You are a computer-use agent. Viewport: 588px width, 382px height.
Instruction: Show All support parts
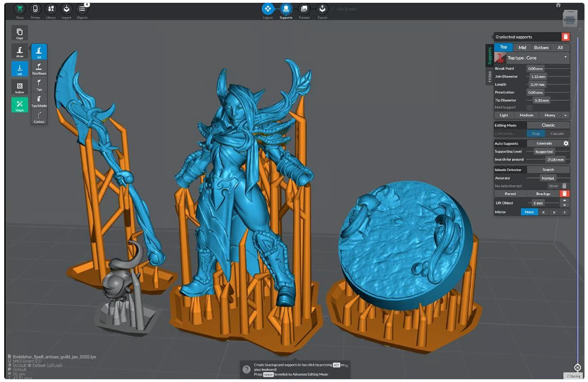click(x=39, y=52)
